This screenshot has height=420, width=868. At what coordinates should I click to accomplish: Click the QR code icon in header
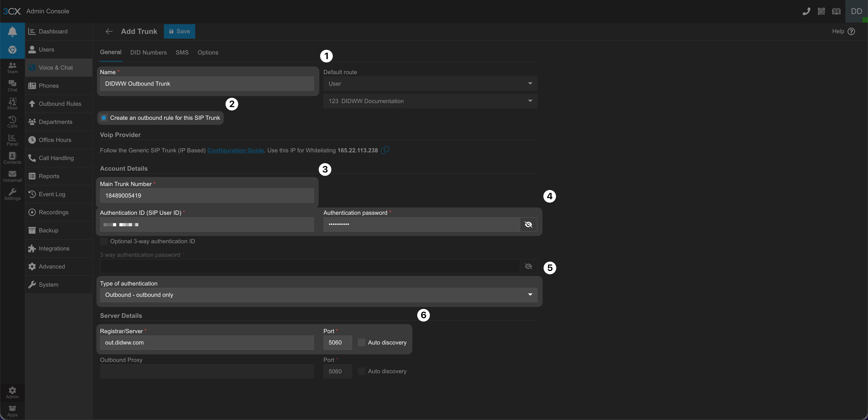[821, 12]
